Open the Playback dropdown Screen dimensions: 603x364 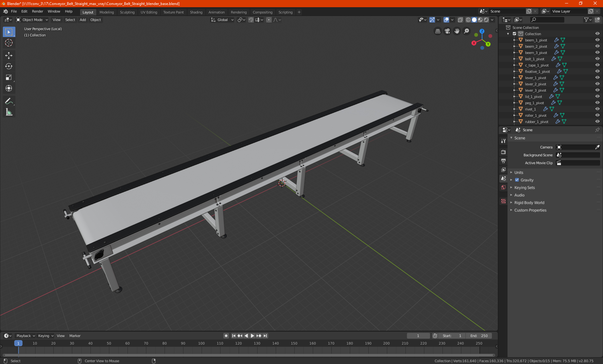(x=25, y=336)
